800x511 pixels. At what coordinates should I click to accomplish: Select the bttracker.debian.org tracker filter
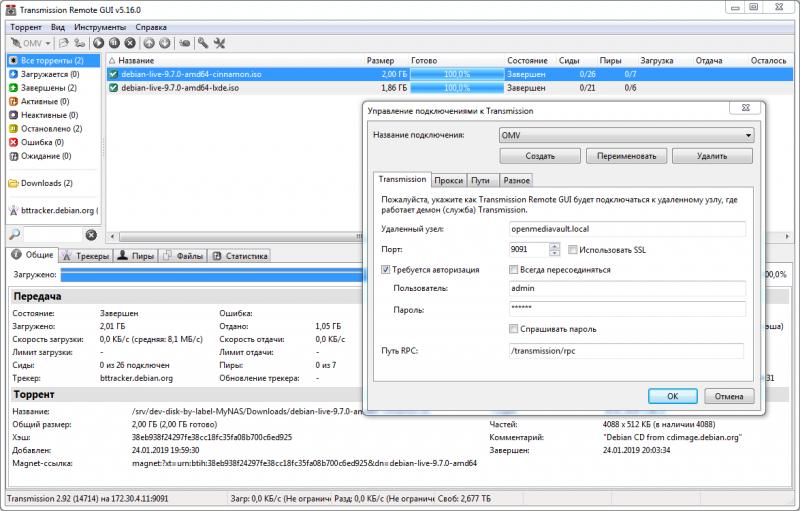pyautogui.click(x=53, y=210)
